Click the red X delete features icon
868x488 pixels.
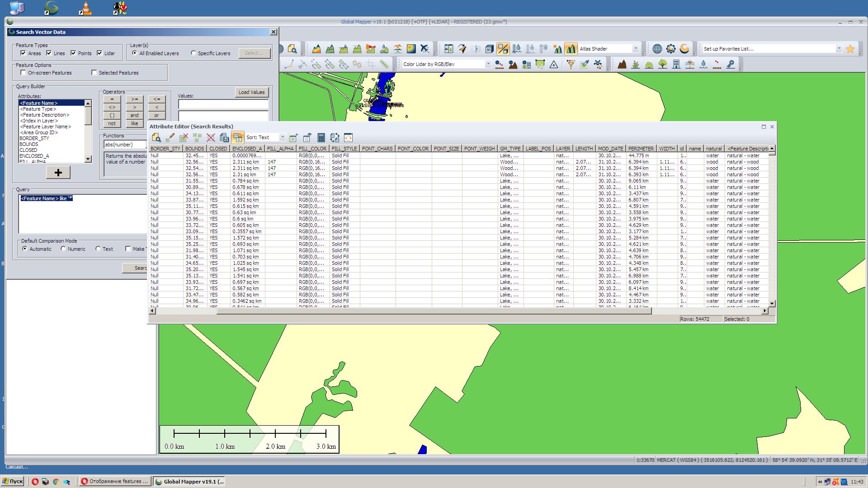[x=211, y=138]
